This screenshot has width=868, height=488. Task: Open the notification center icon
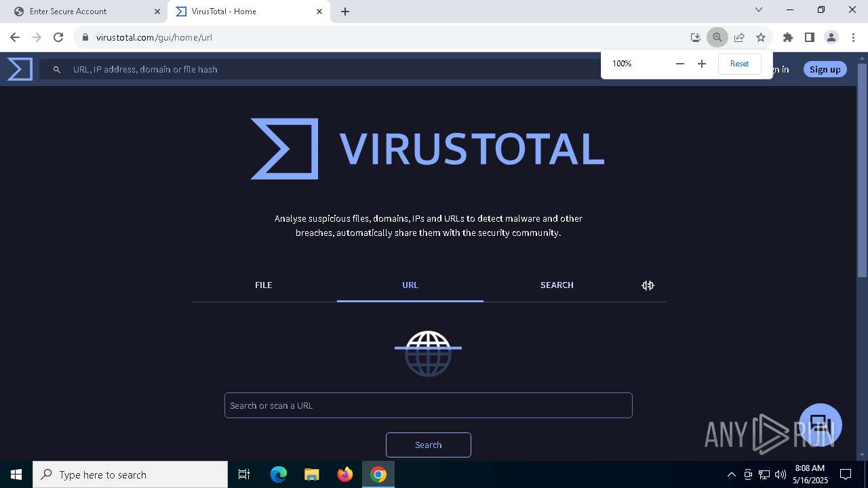[x=846, y=474]
